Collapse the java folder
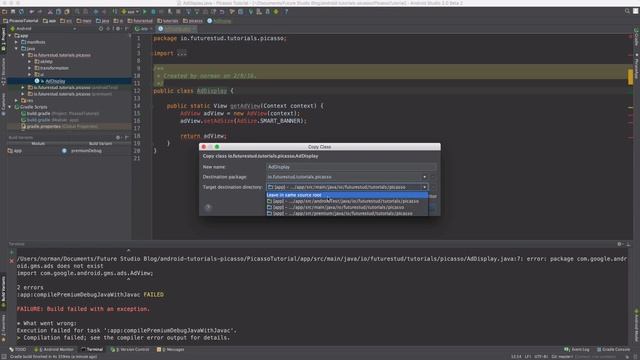Viewport: 640px width, 360px height. pos(17,49)
